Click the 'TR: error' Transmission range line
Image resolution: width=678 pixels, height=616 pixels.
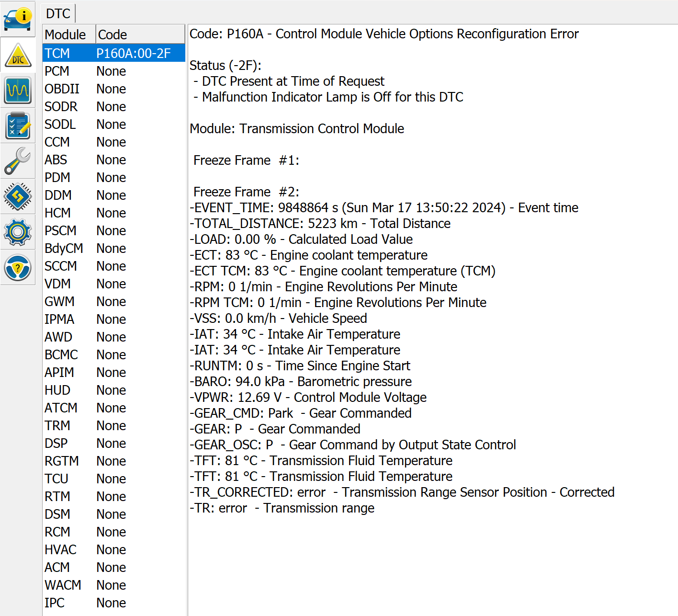[282, 508]
